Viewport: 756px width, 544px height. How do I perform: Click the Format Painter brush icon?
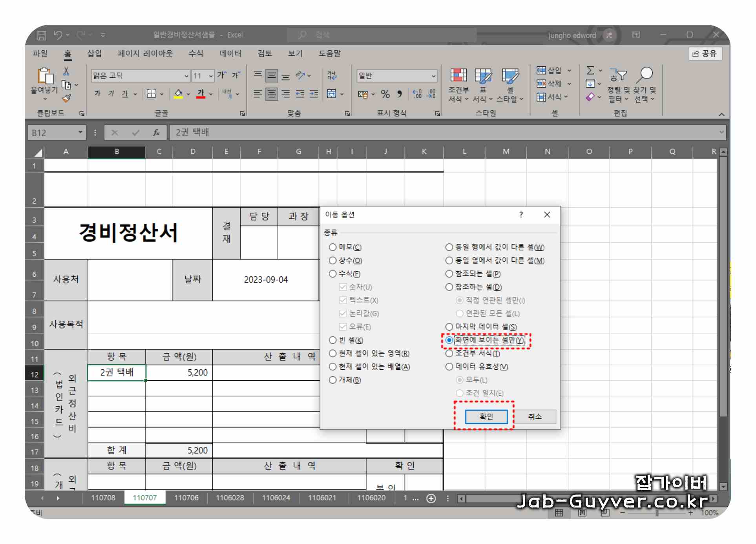pyautogui.click(x=67, y=98)
